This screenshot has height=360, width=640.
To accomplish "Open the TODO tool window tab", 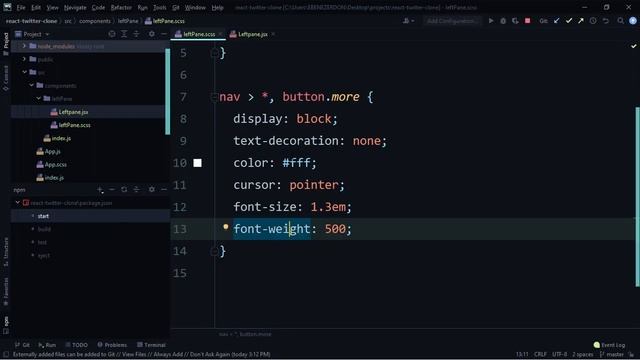I will click(x=77, y=345).
